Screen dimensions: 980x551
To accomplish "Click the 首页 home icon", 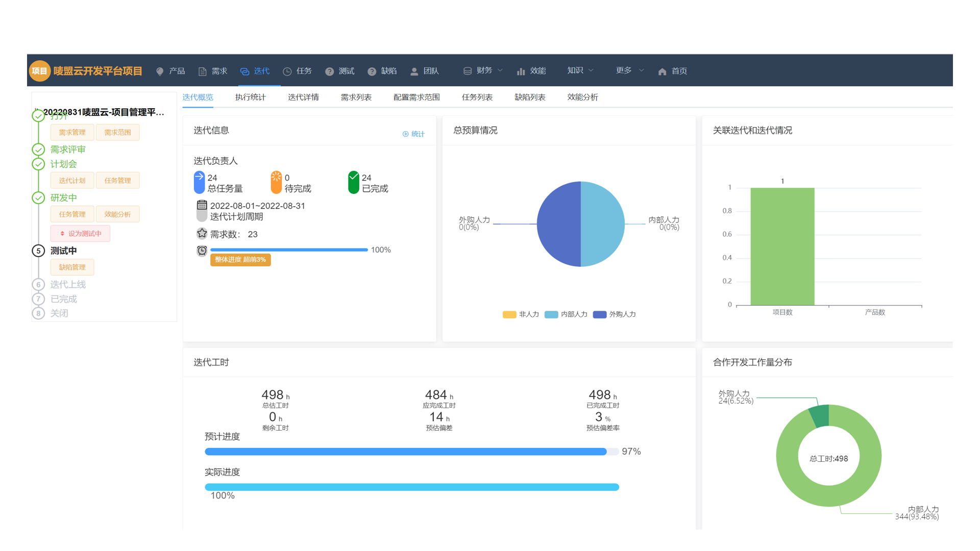I will click(x=662, y=71).
